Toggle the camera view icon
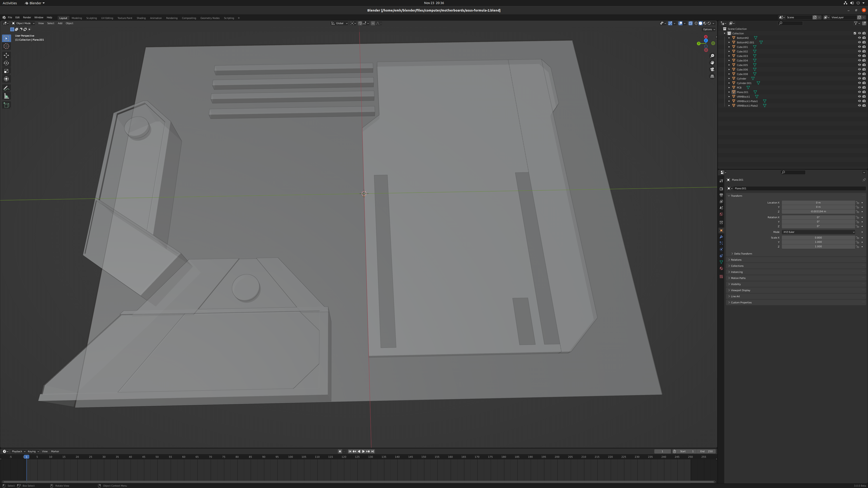This screenshot has height=488, width=868. (712, 69)
